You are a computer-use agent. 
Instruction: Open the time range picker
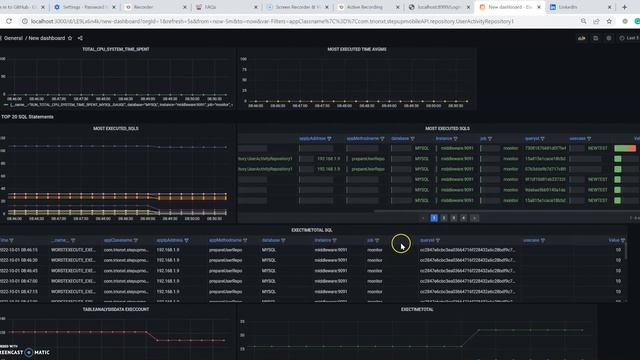tap(629, 38)
